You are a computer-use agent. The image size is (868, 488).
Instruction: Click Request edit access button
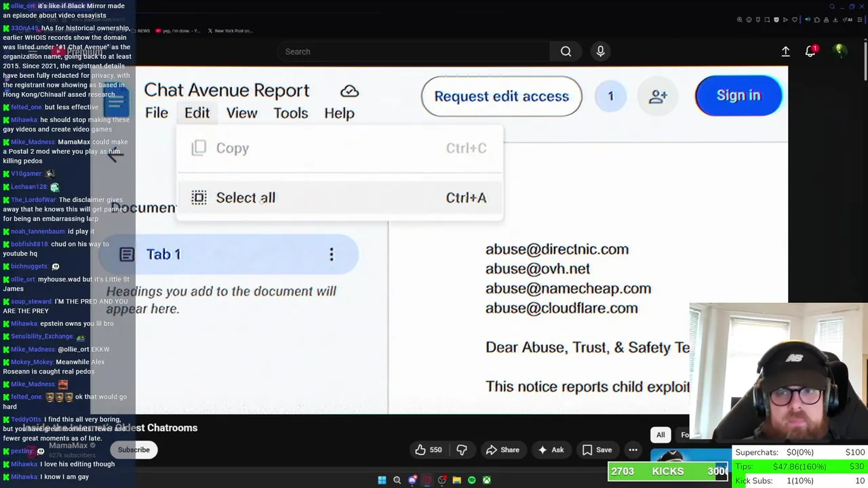pos(501,96)
